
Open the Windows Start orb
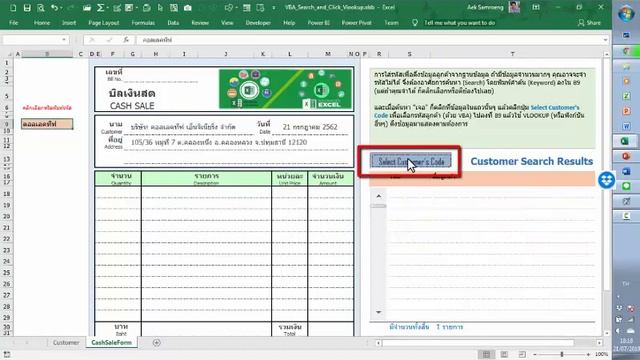[x=626, y=13]
